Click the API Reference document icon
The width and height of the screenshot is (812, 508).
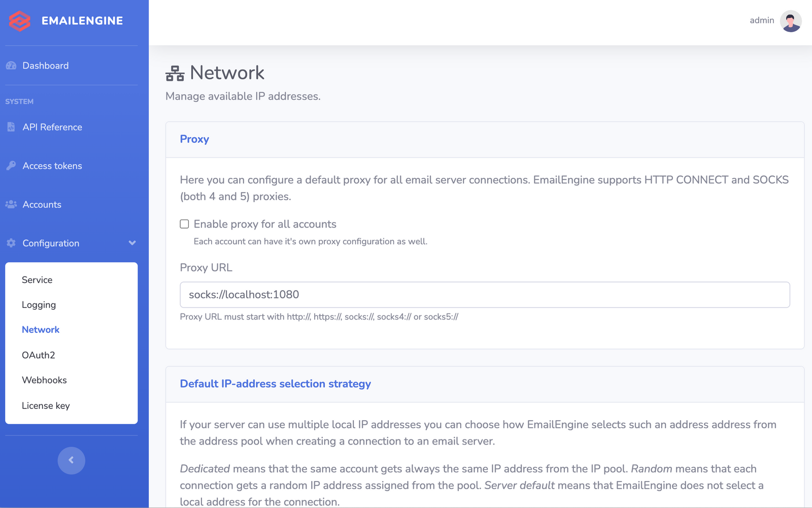(x=11, y=127)
